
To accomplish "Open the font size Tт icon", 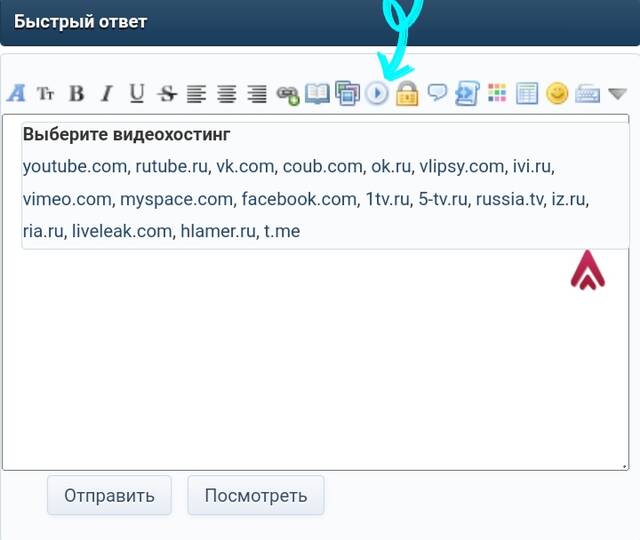I will [x=45, y=93].
